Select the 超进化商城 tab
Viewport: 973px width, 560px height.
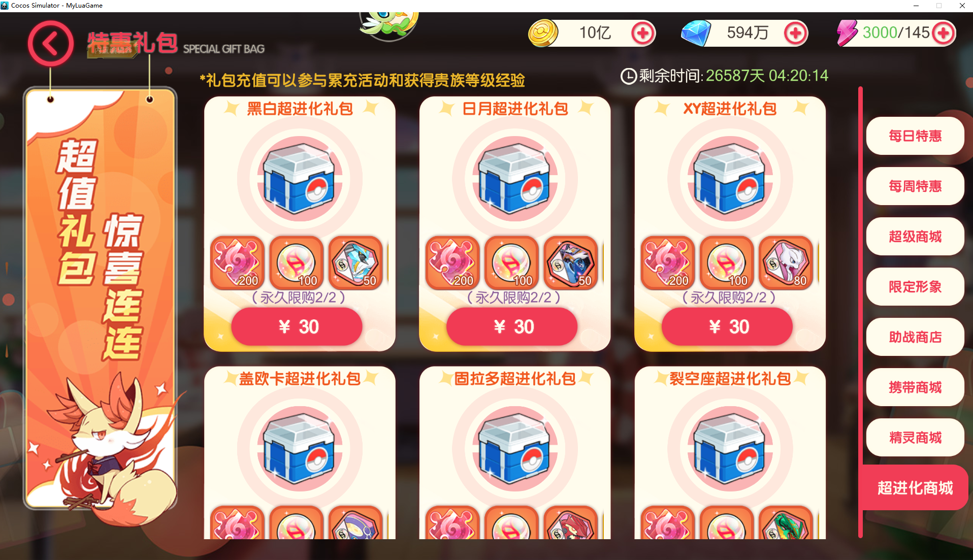point(915,487)
